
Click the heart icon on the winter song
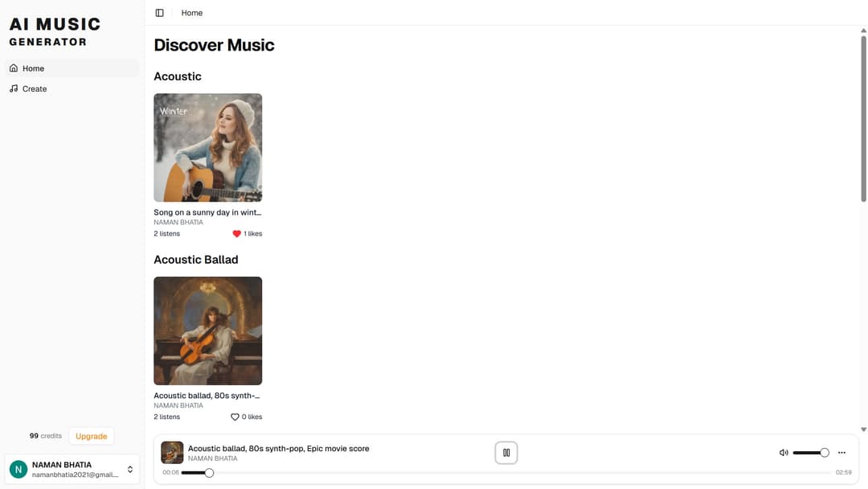(236, 233)
